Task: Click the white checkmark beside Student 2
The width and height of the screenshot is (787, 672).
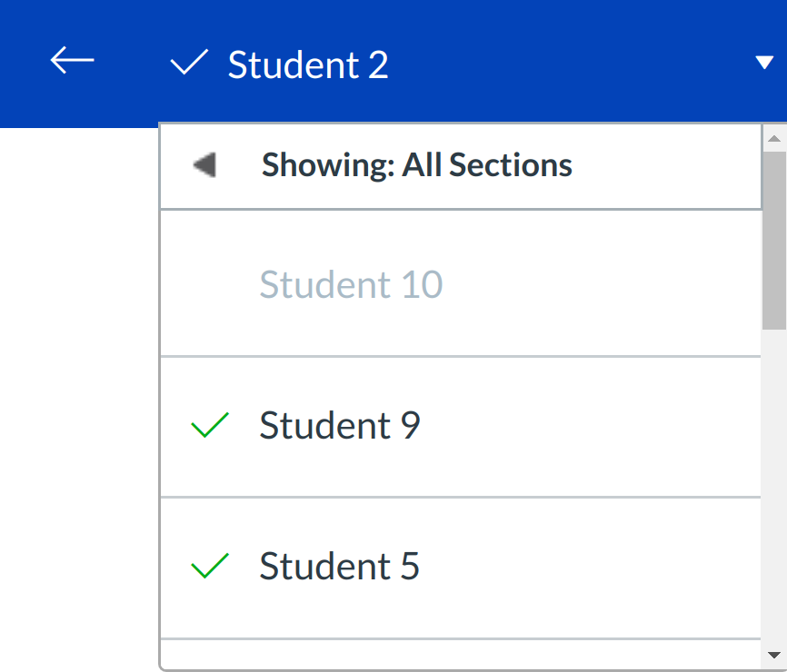Action: point(189,64)
